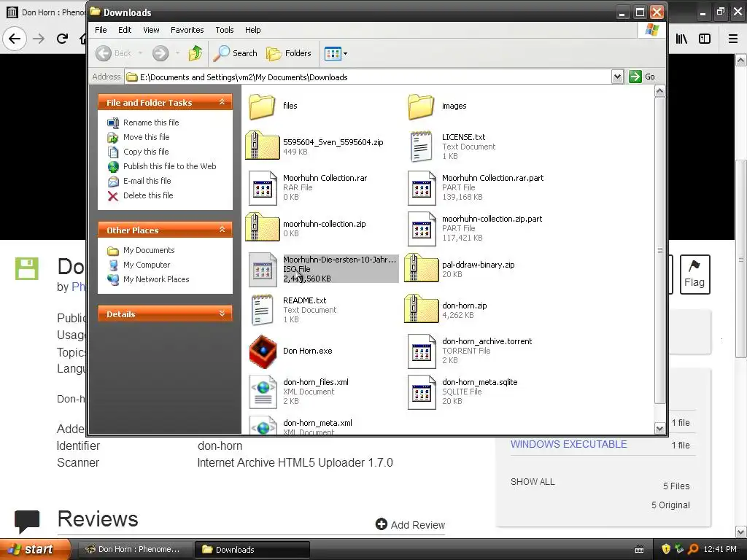This screenshot has width=747, height=560.
Task: Open the File menu
Action: point(101,30)
